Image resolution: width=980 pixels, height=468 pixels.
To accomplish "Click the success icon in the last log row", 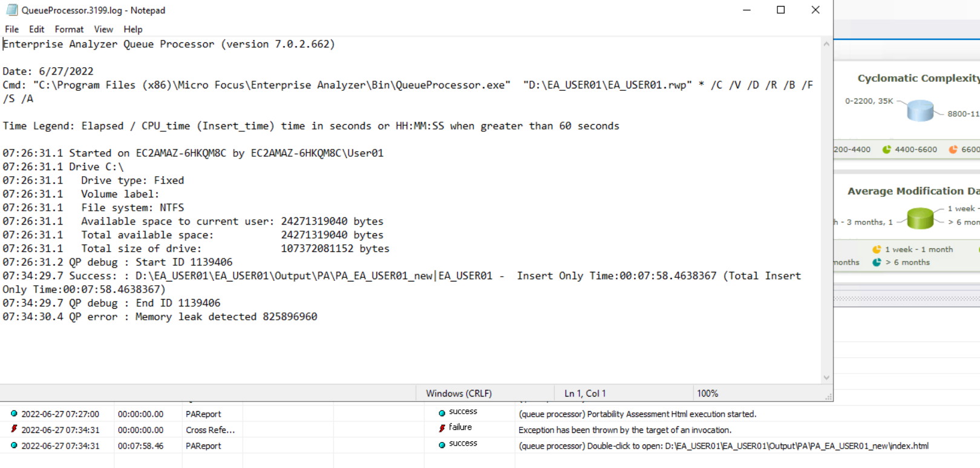I will [x=442, y=444].
